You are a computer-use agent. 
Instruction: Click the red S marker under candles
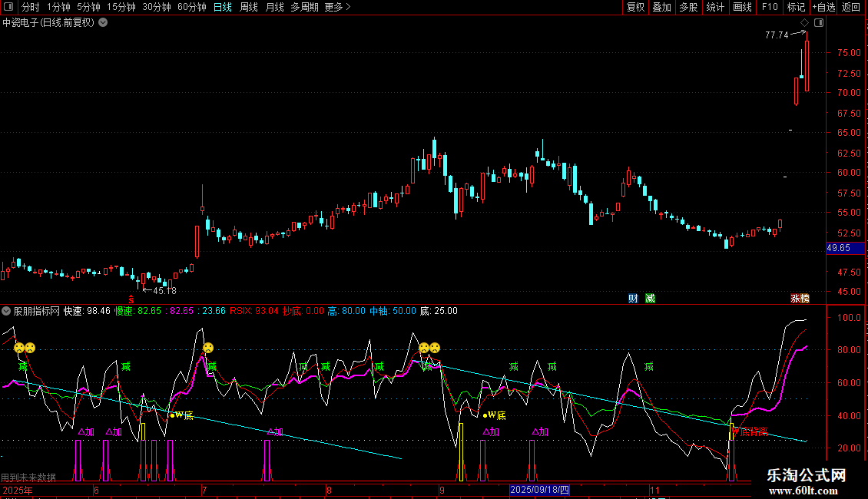(131, 299)
